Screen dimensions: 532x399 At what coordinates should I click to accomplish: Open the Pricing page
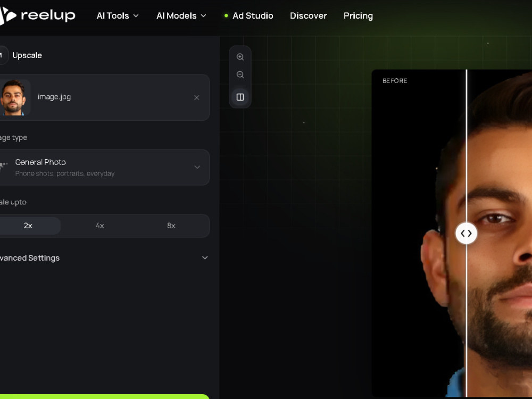[358, 15]
